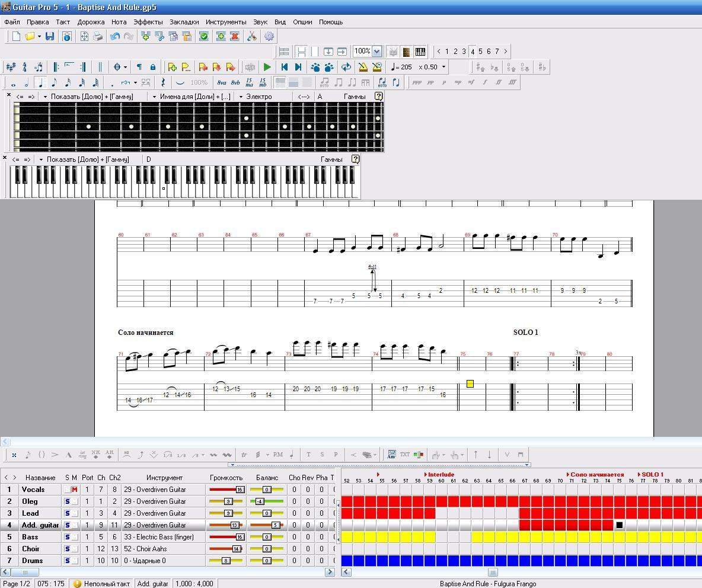
Task: Mute the Drums track
Action: 74,560
